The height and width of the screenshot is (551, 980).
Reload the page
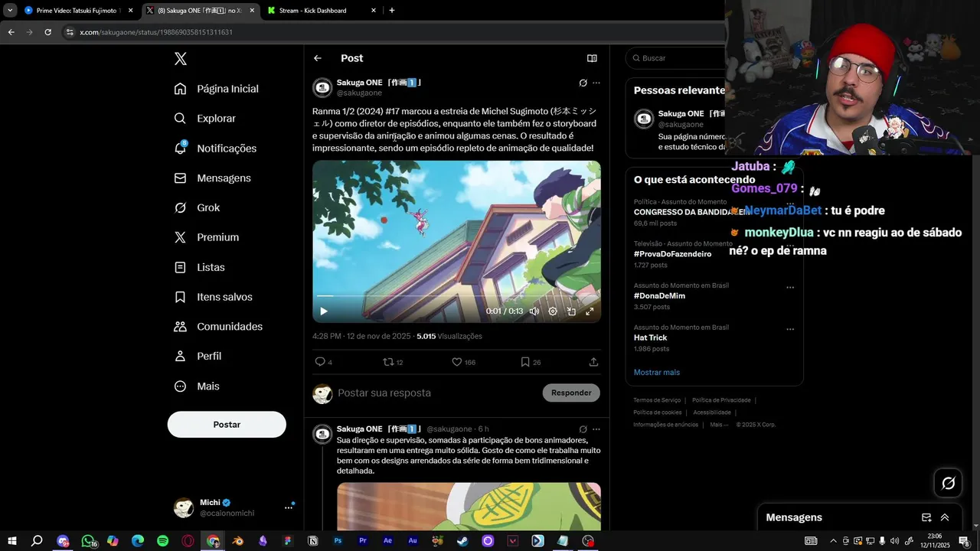pyautogui.click(x=48, y=32)
